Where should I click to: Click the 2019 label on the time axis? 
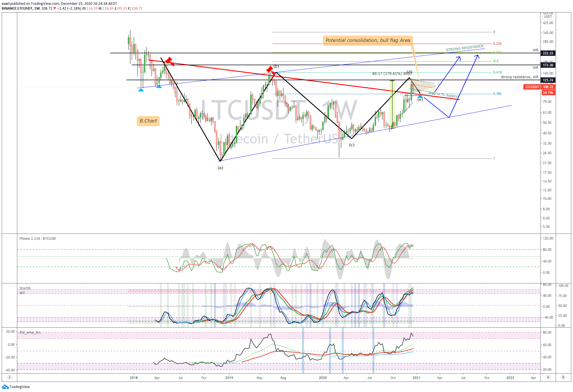pos(229,378)
